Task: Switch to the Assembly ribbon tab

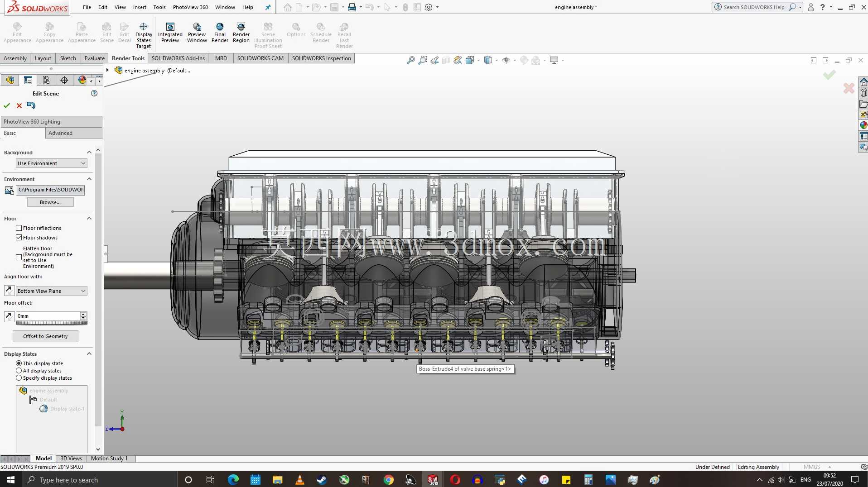Action: click(x=15, y=58)
